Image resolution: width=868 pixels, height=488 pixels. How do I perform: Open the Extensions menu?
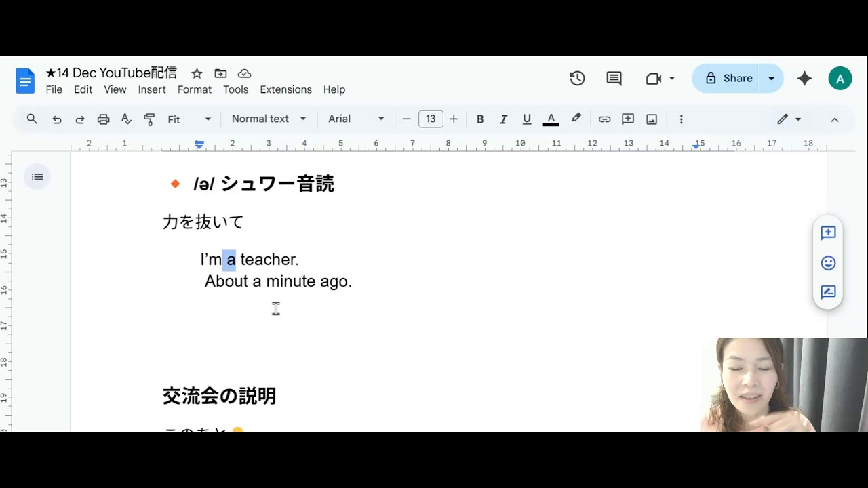click(x=285, y=89)
